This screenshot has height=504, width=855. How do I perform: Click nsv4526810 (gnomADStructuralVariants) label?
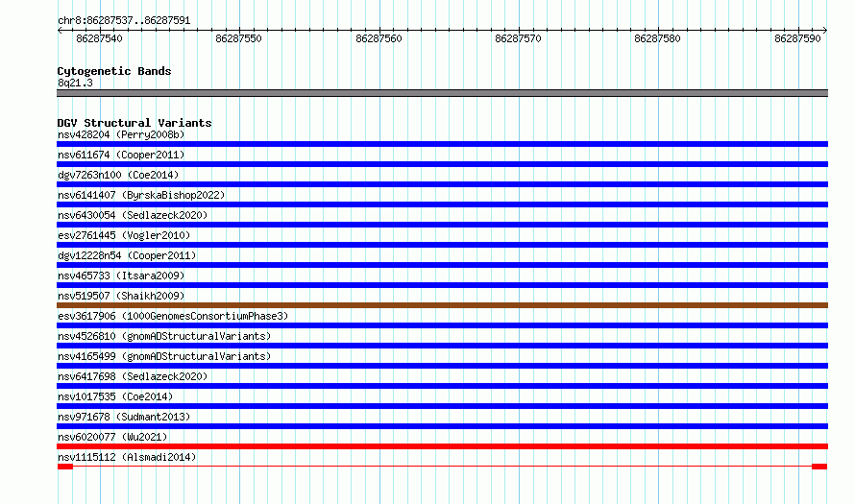tap(164, 336)
